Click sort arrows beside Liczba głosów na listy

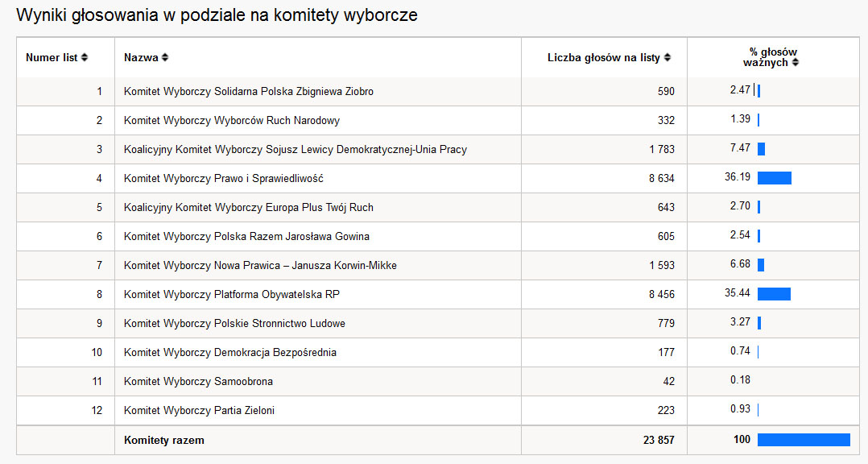pyautogui.click(x=668, y=58)
